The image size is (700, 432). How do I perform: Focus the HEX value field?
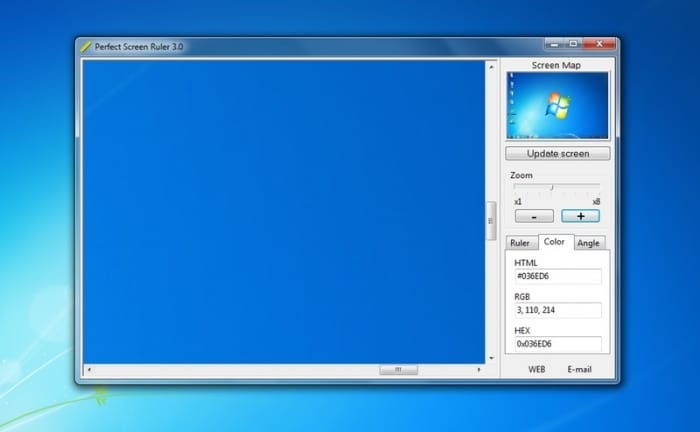coord(557,344)
